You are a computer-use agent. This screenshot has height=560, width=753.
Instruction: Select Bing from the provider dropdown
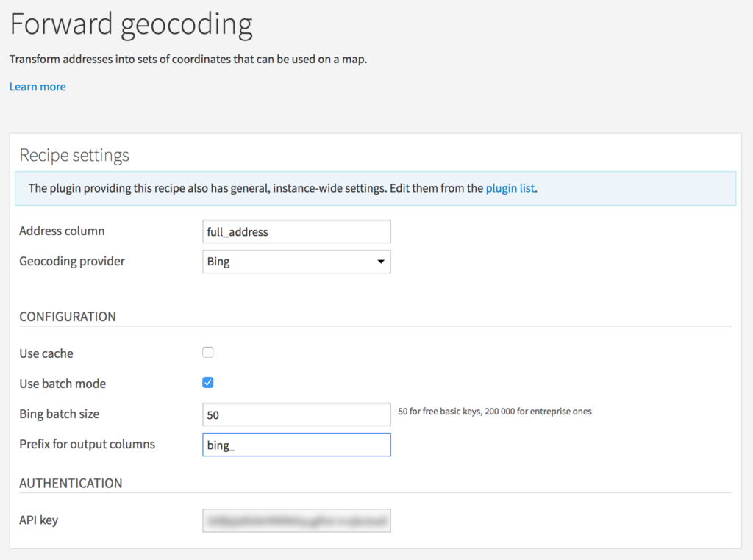point(296,262)
